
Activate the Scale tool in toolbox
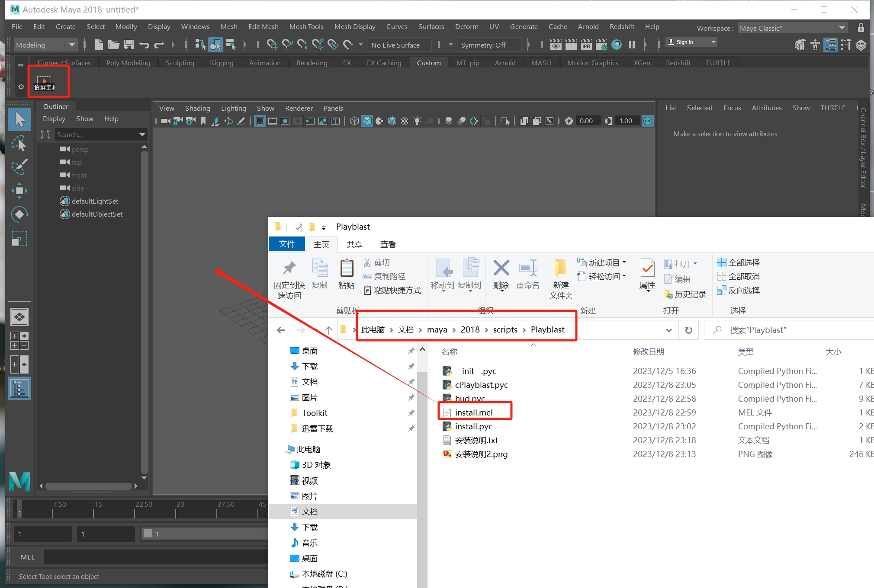(19, 238)
